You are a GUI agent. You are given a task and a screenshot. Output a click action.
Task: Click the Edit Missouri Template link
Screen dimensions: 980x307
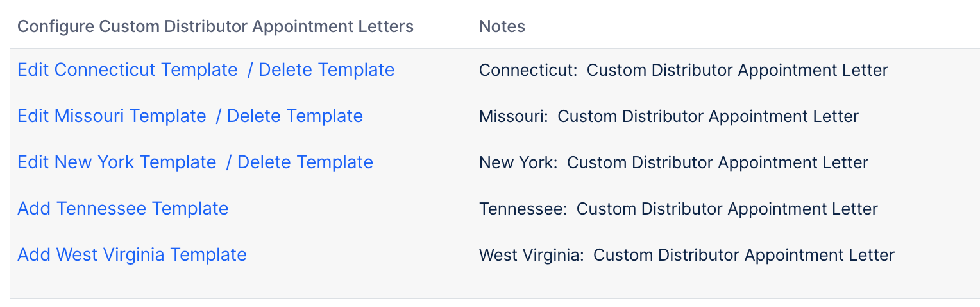(x=112, y=116)
